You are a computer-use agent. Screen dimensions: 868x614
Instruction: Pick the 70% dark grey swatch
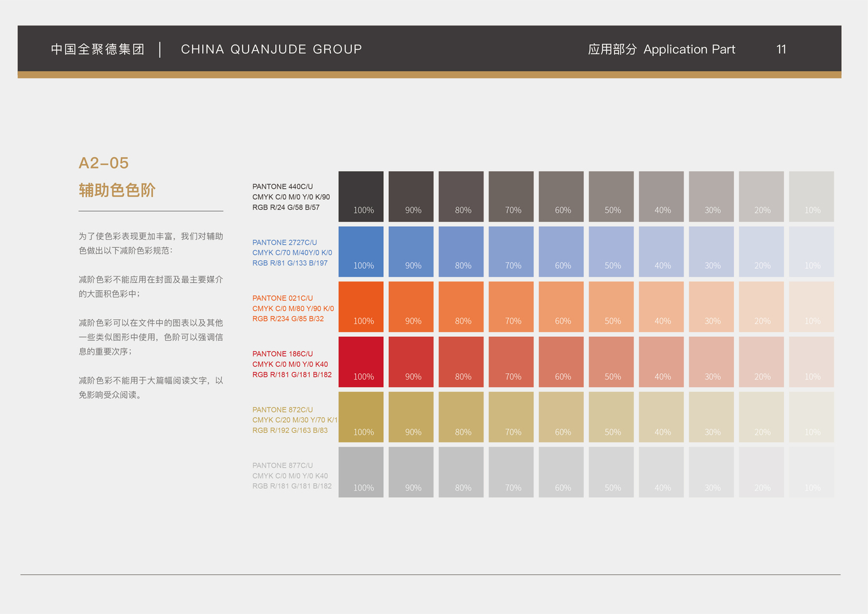[x=511, y=196]
